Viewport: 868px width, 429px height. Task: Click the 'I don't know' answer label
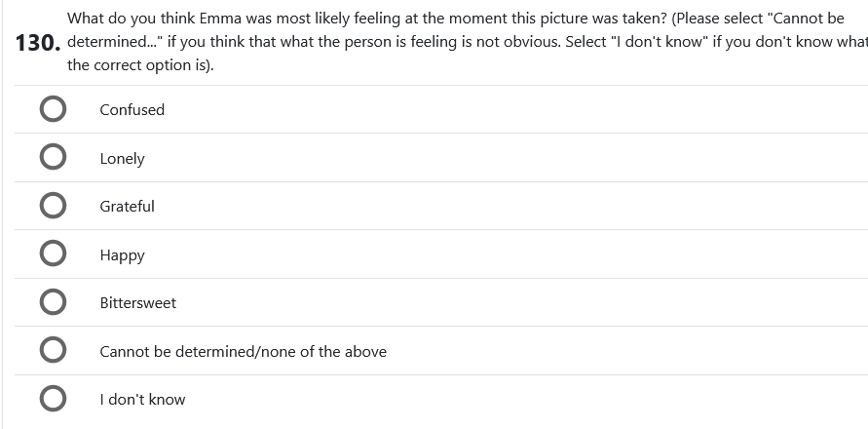142,399
